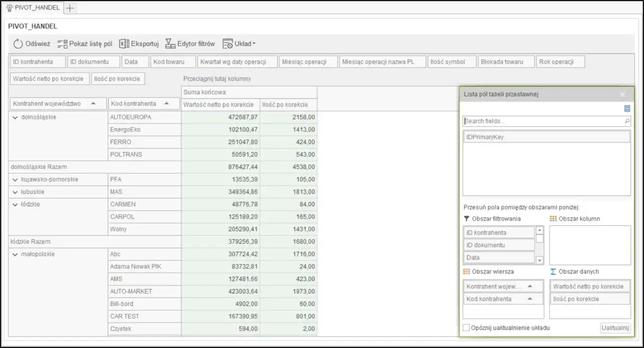Click the search magnifier icon in field list

click(x=627, y=121)
